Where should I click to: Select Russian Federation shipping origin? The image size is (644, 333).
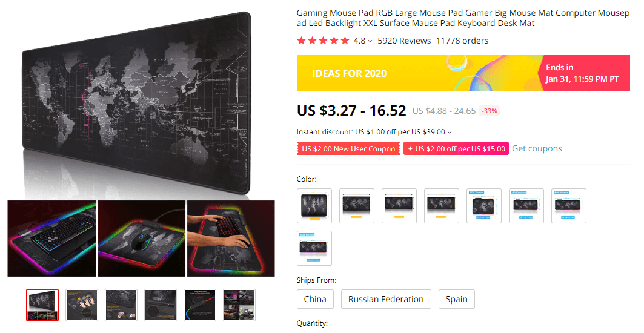pyautogui.click(x=386, y=299)
